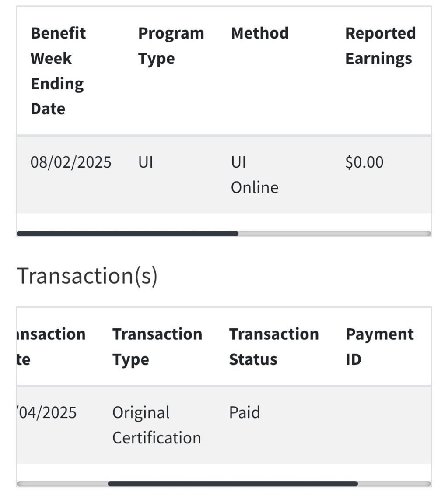The height and width of the screenshot is (496, 448).
Task: Click the Method column header
Action: pyautogui.click(x=259, y=33)
